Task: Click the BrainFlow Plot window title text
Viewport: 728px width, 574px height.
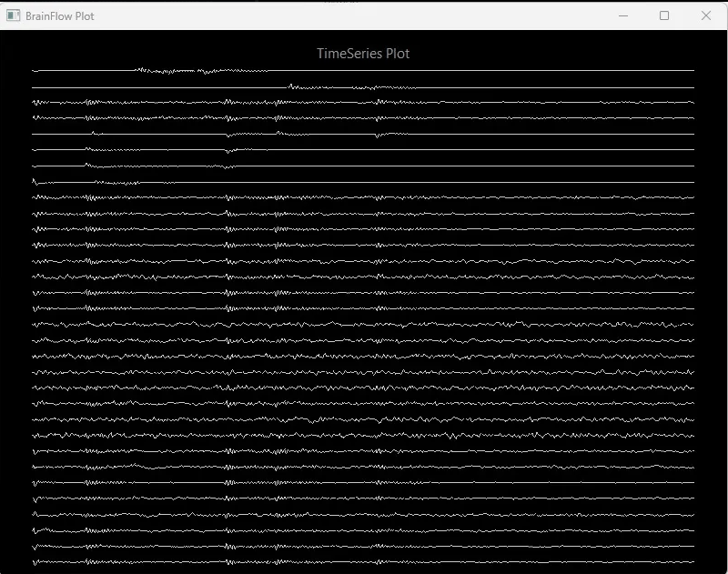Action: tap(60, 16)
